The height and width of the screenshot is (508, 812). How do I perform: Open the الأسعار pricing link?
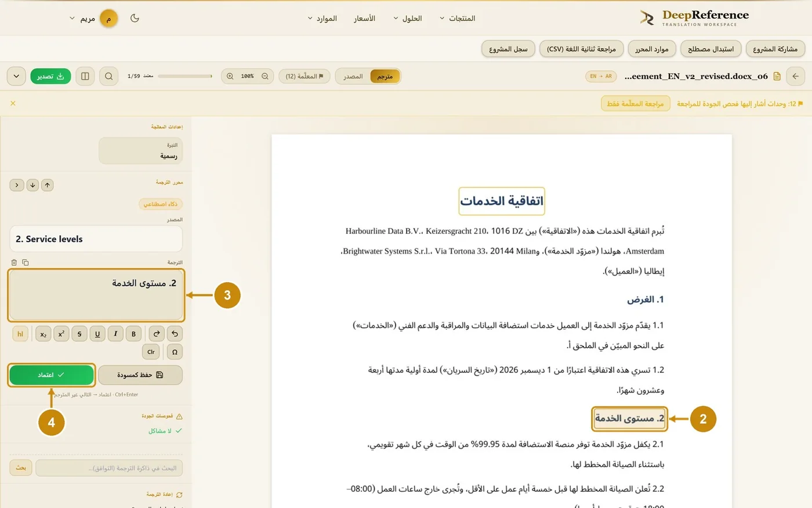pyautogui.click(x=365, y=19)
